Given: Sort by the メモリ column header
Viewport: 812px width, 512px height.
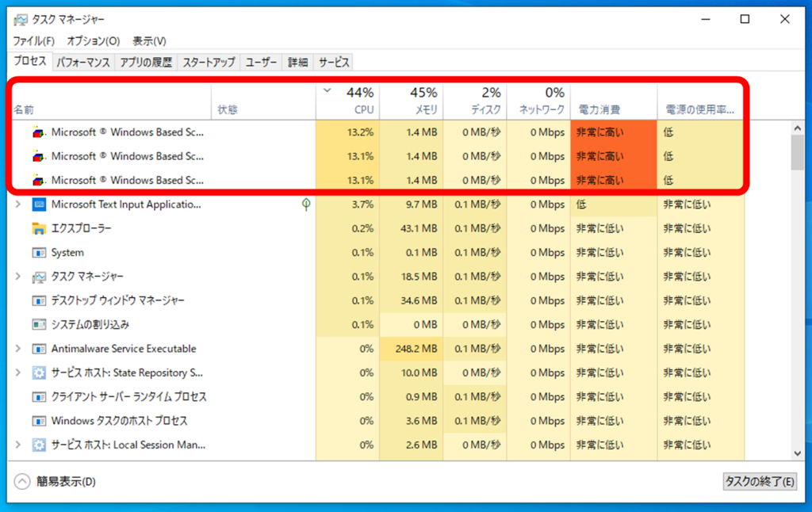Looking at the screenshot, I should (x=412, y=101).
